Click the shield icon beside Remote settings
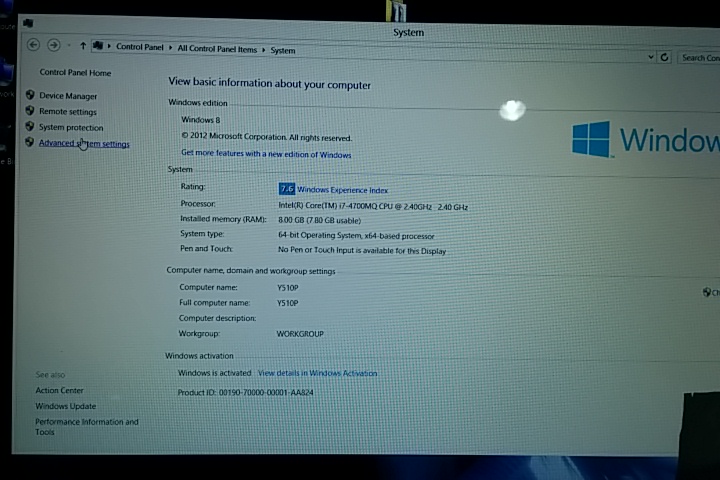 (30, 110)
